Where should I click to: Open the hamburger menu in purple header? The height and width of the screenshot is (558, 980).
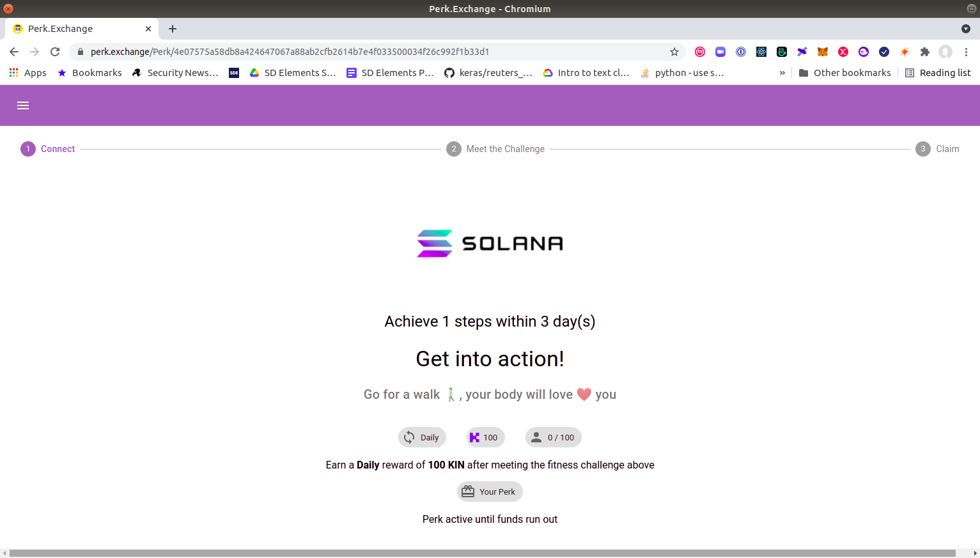23,105
